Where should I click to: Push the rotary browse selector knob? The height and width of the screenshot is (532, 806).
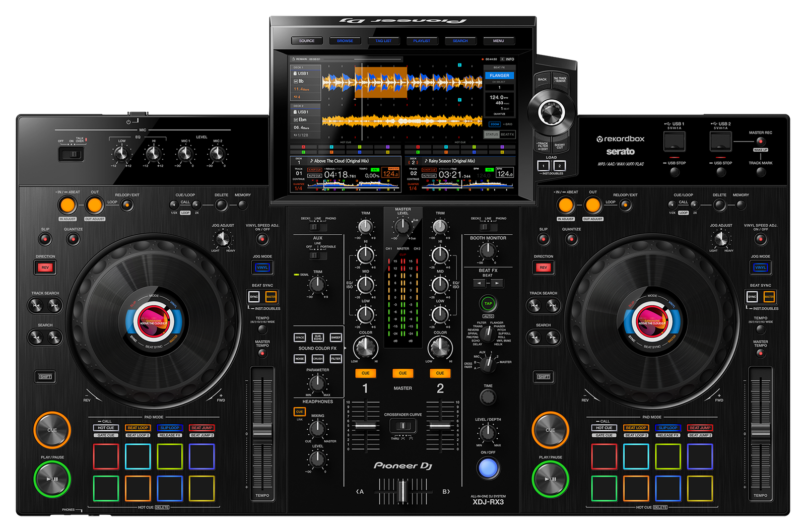[x=551, y=112]
